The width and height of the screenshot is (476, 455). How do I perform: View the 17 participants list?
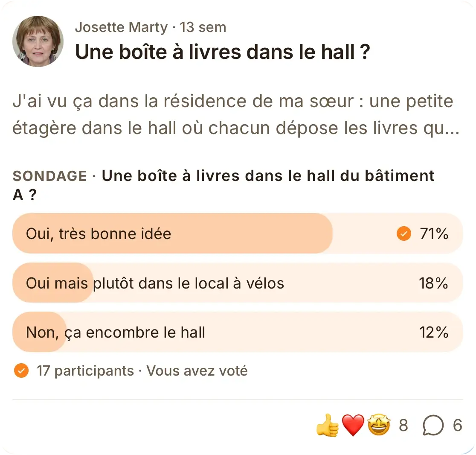pos(85,371)
